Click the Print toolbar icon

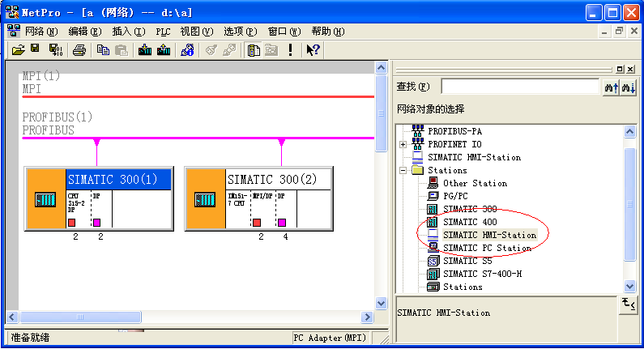pos(79,50)
